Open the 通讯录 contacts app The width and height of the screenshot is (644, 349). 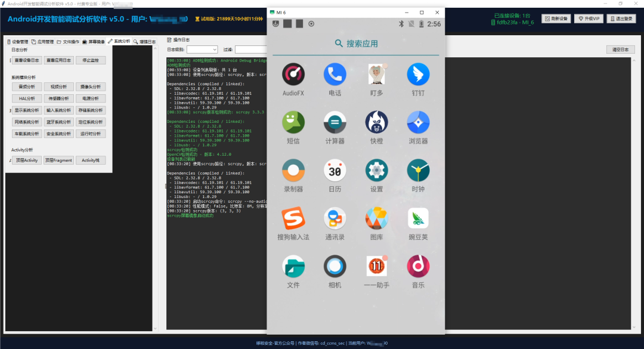tap(335, 219)
